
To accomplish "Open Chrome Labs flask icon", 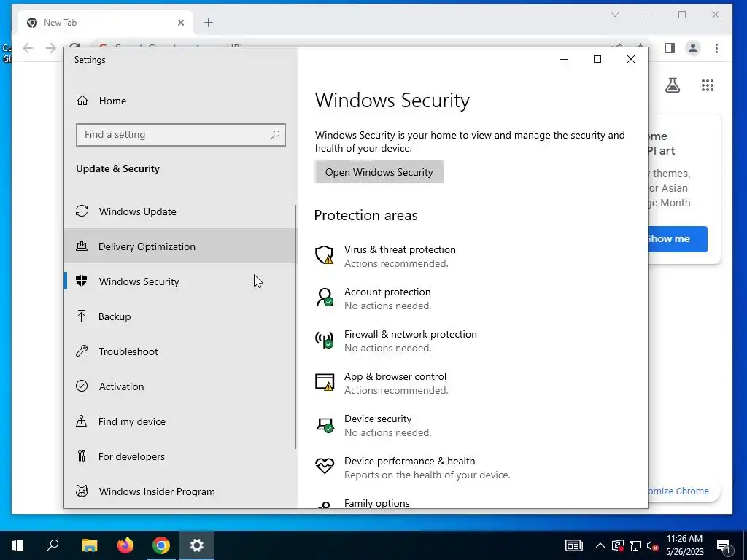I will 673,85.
